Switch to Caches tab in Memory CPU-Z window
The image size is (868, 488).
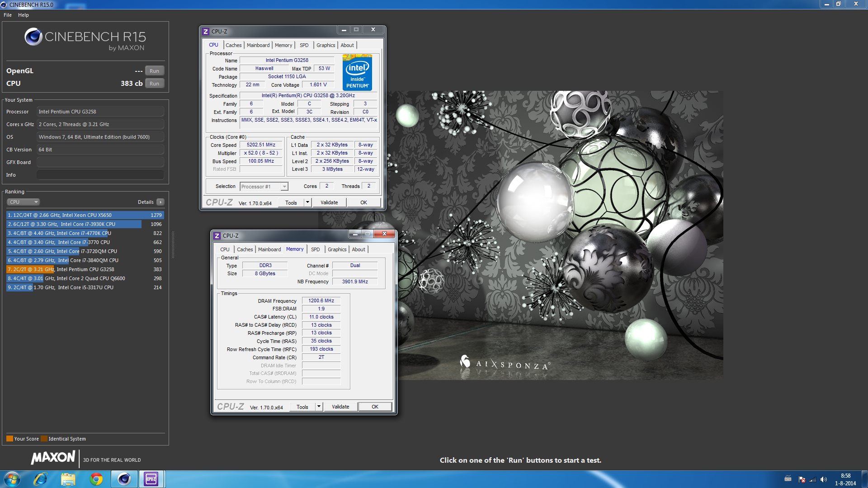pyautogui.click(x=245, y=249)
